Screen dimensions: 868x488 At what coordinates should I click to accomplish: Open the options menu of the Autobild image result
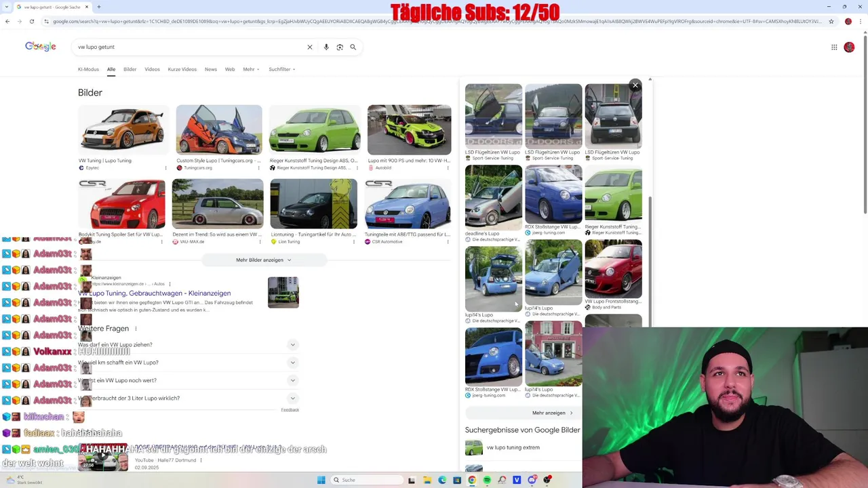tap(449, 167)
